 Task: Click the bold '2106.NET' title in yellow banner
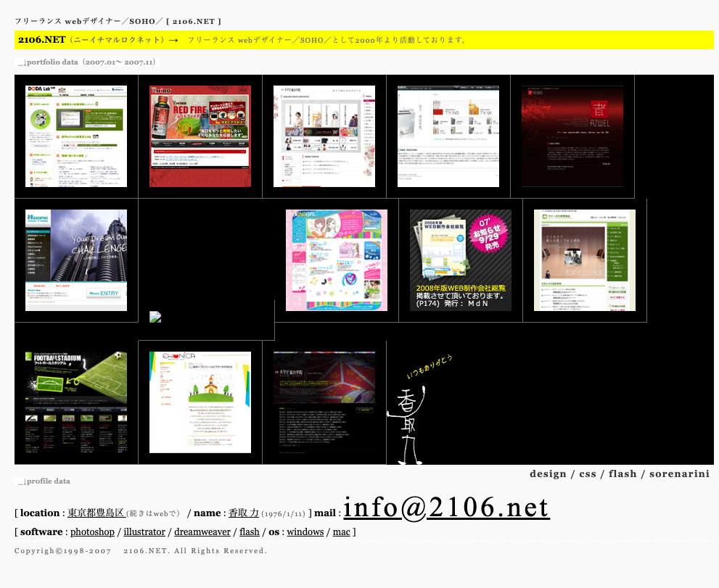pos(42,40)
